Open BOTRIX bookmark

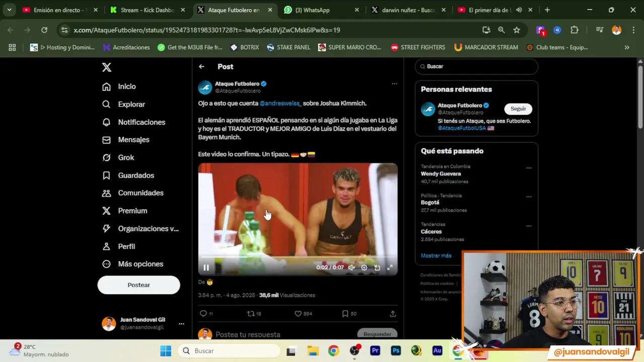pos(245,47)
